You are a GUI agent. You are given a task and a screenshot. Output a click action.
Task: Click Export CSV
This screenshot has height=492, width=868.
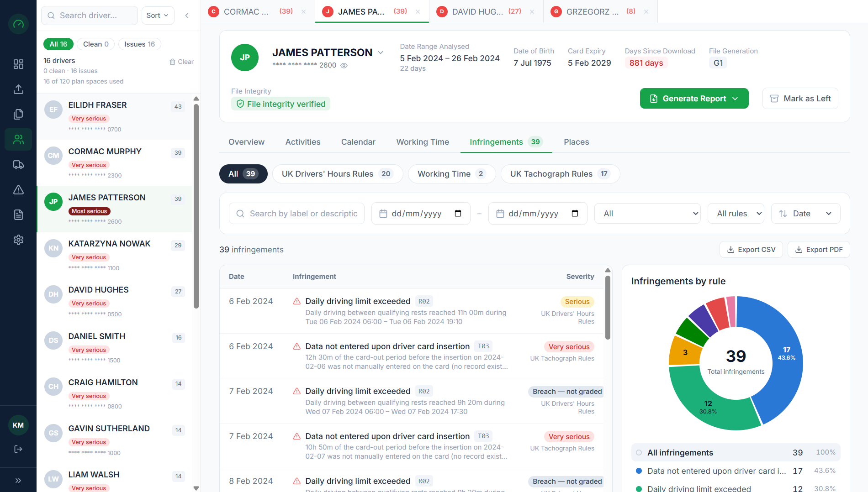tap(751, 250)
